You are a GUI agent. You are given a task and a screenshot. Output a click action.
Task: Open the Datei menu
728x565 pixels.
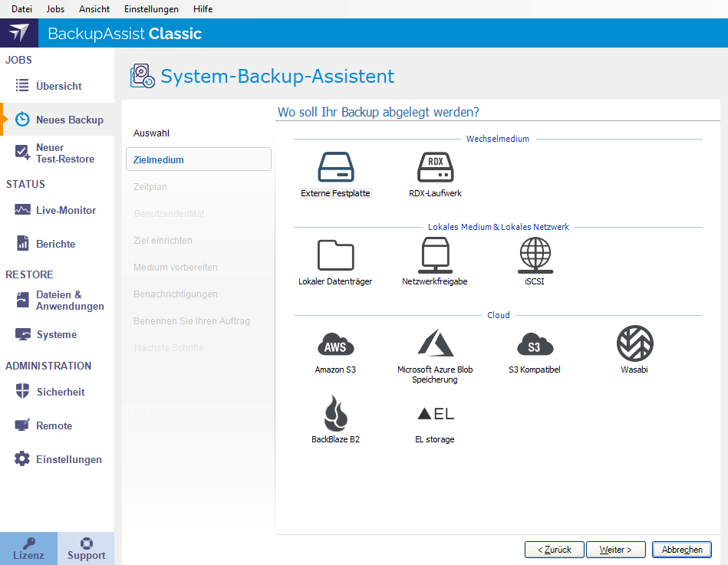coord(21,9)
